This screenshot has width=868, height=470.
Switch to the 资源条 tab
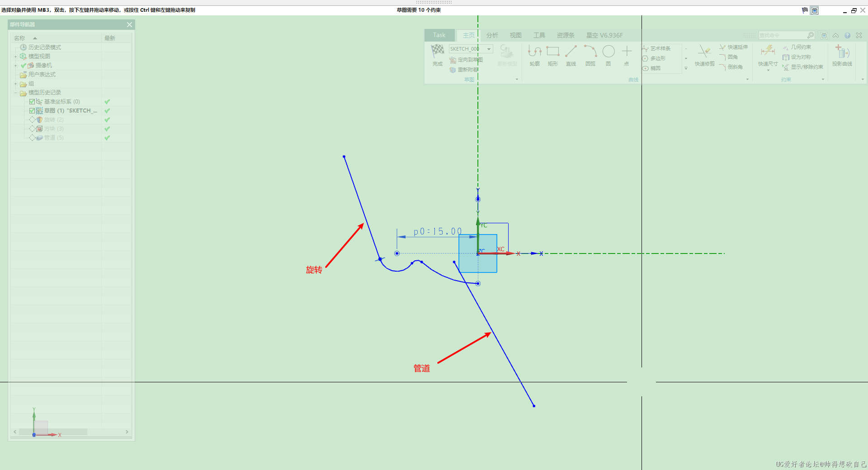pyautogui.click(x=566, y=35)
